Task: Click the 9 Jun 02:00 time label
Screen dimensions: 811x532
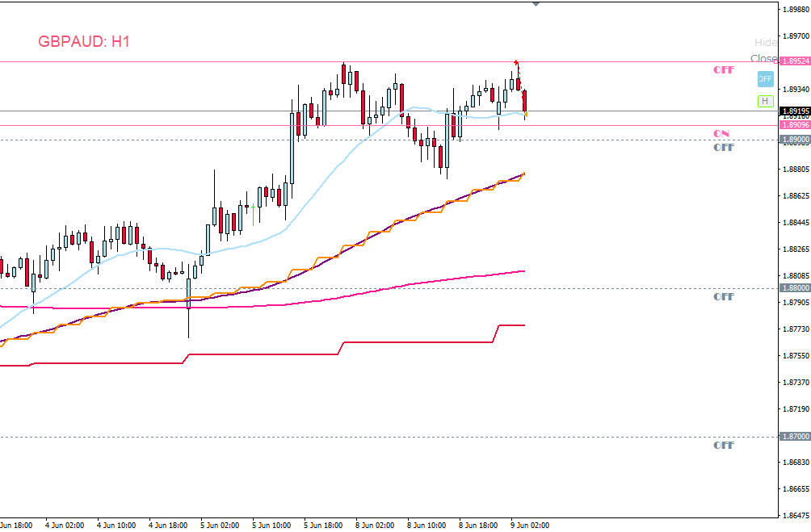Action: [530, 526]
